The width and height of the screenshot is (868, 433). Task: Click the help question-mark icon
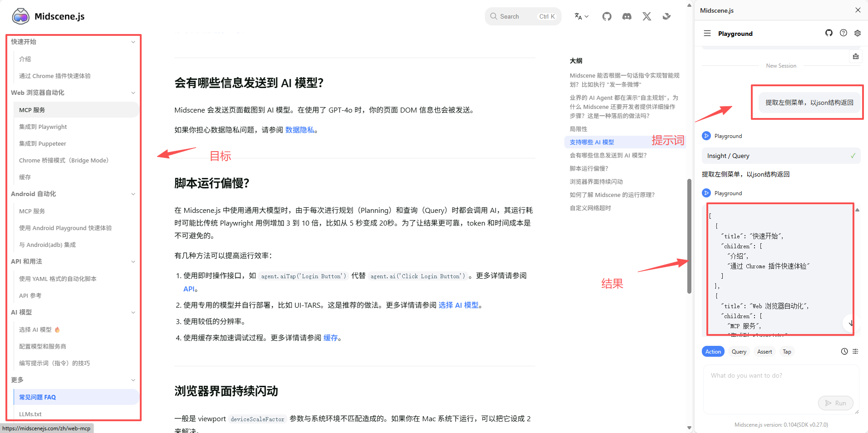pos(843,33)
